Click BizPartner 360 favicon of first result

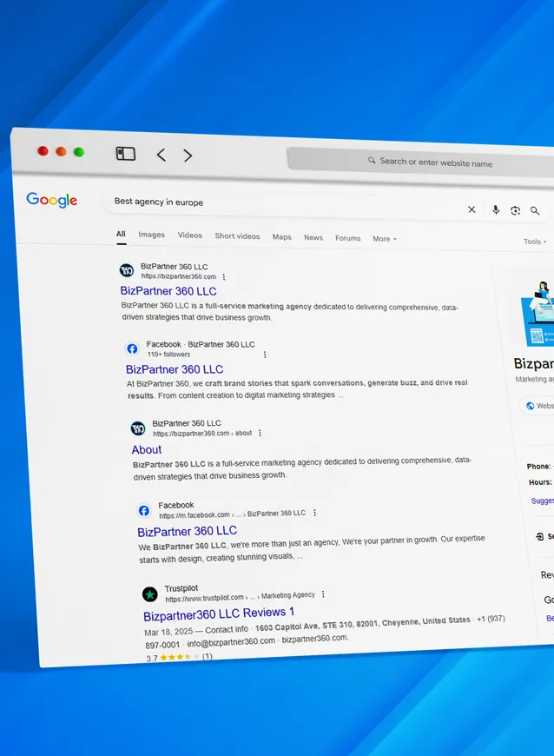coord(127,270)
